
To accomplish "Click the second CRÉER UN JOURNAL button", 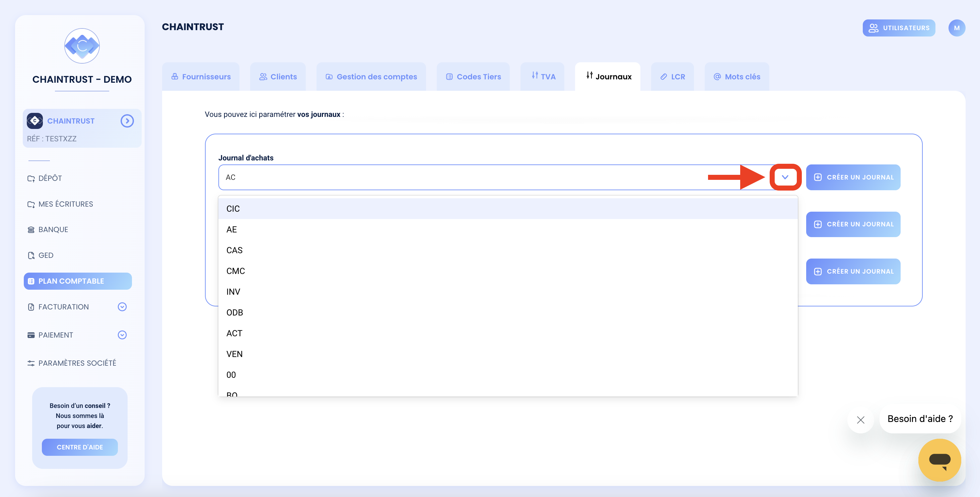I will click(853, 224).
